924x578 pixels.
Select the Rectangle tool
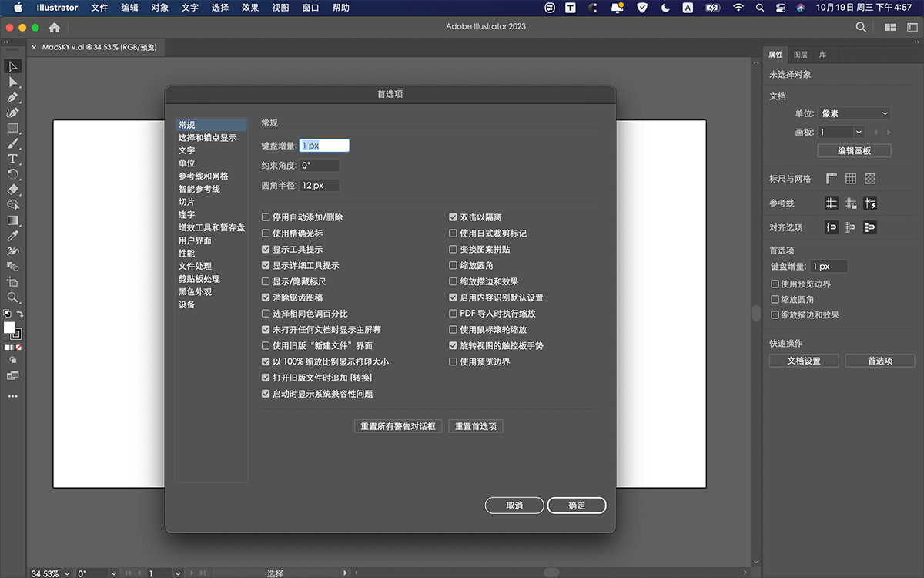(x=13, y=129)
